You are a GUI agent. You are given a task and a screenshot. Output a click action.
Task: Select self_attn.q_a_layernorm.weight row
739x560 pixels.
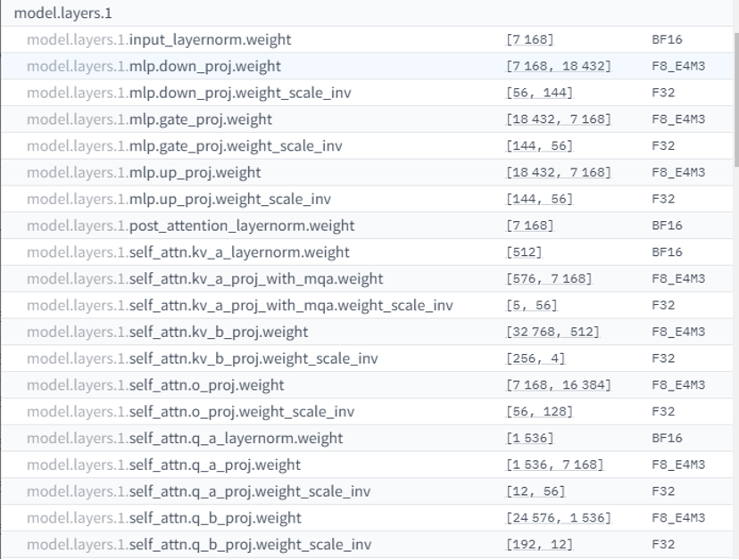click(367, 438)
